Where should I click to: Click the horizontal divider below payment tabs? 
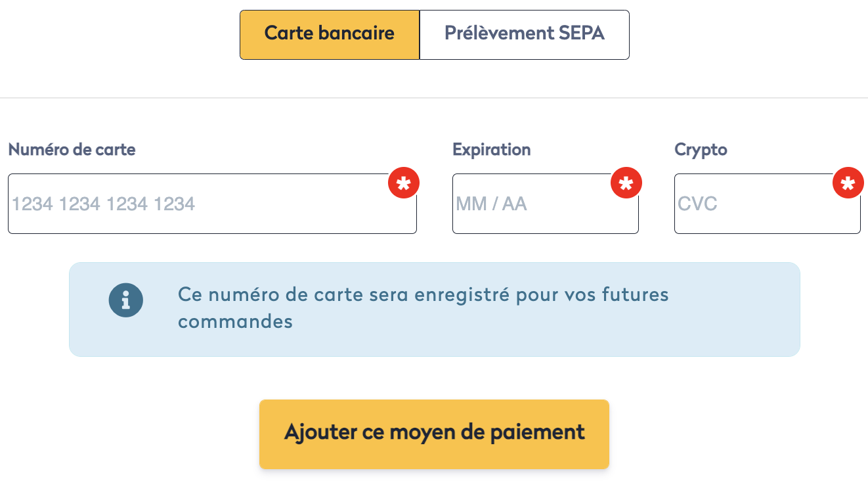[434, 98]
